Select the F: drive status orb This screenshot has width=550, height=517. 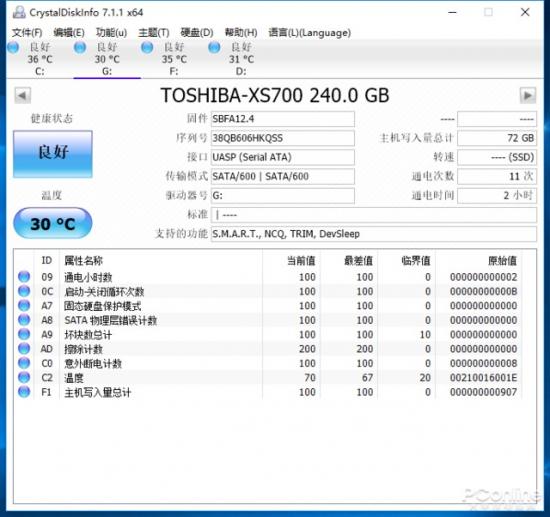point(147,47)
